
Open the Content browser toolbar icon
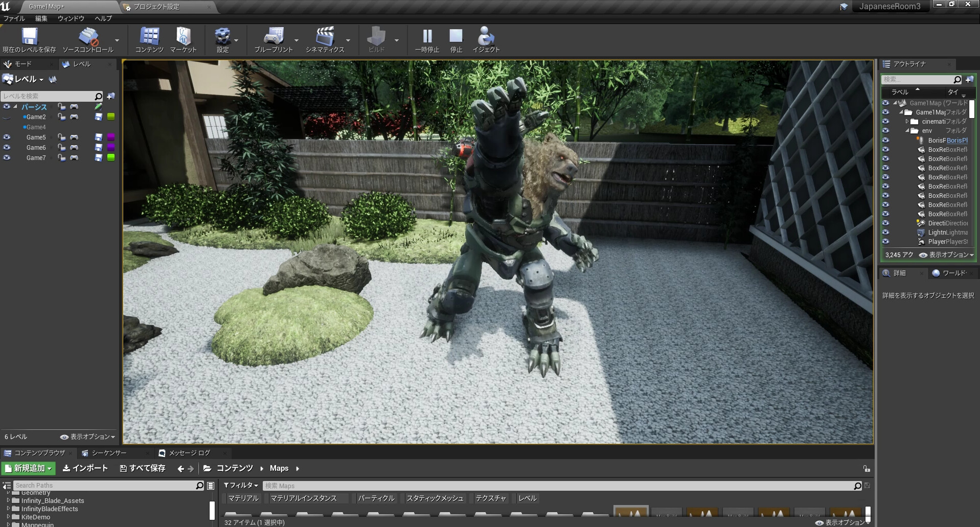click(149, 37)
